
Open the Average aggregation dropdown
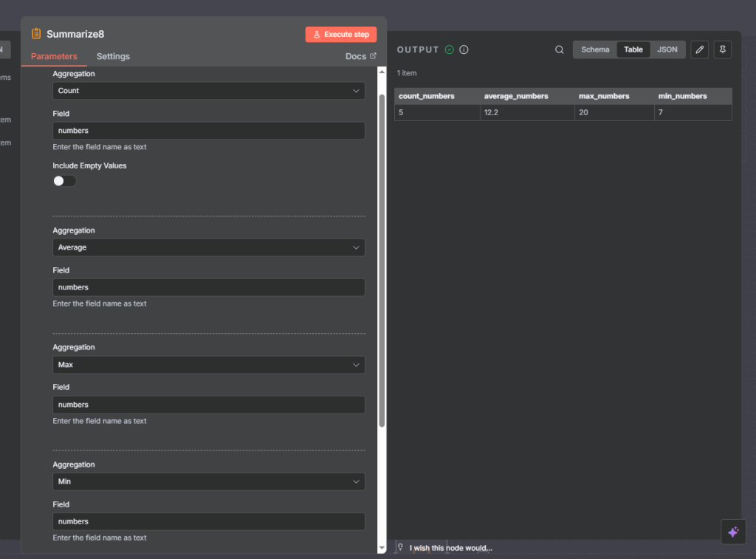[x=209, y=247]
